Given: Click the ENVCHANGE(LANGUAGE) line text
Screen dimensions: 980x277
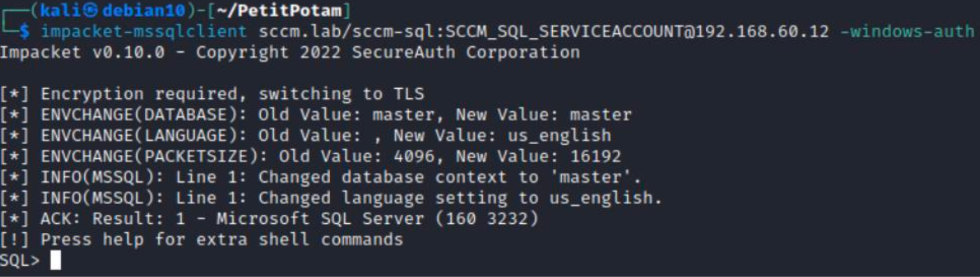Looking at the screenshot, I should point(326,136).
